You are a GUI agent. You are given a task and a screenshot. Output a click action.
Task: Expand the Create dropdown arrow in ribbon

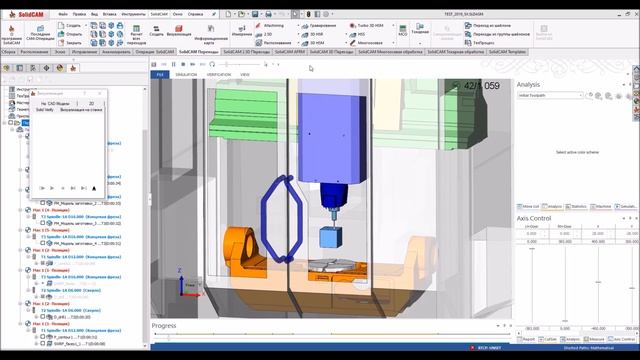pyautogui.click(x=85, y=26)
